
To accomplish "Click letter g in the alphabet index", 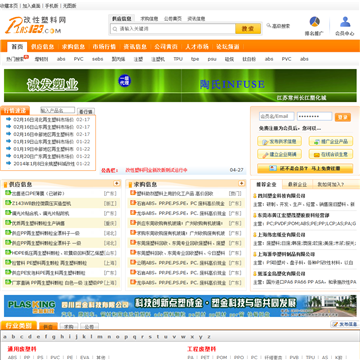I will pyautogui.click(x=54, y=337).
